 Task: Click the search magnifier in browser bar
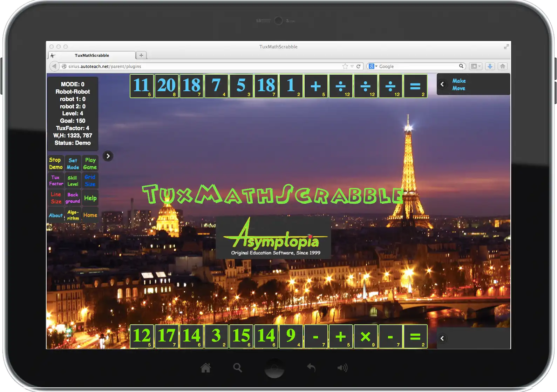pyautogui.click(x=461, y=66)
